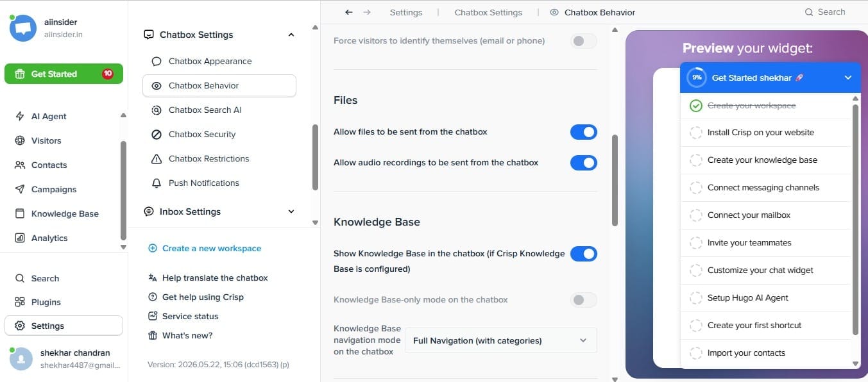Click the Search magnifier icon in left sidebar

(x=20, y=278)
